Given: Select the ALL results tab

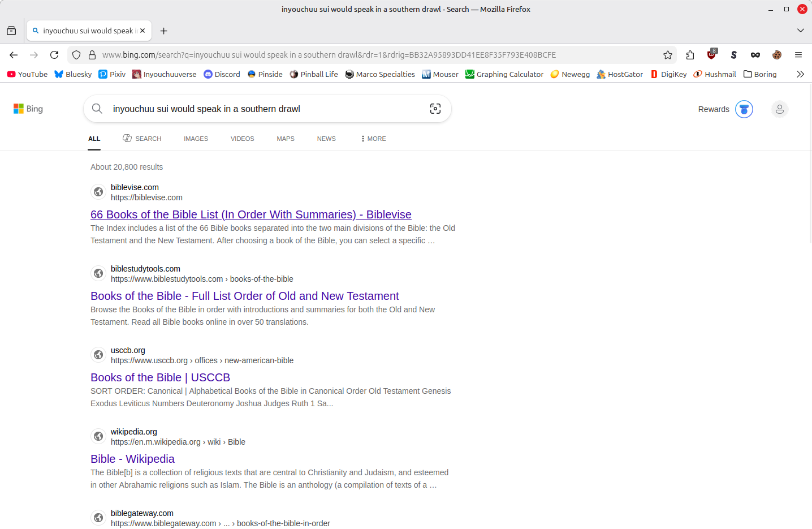Looking at the screenshot, I should tap(94, 139).
